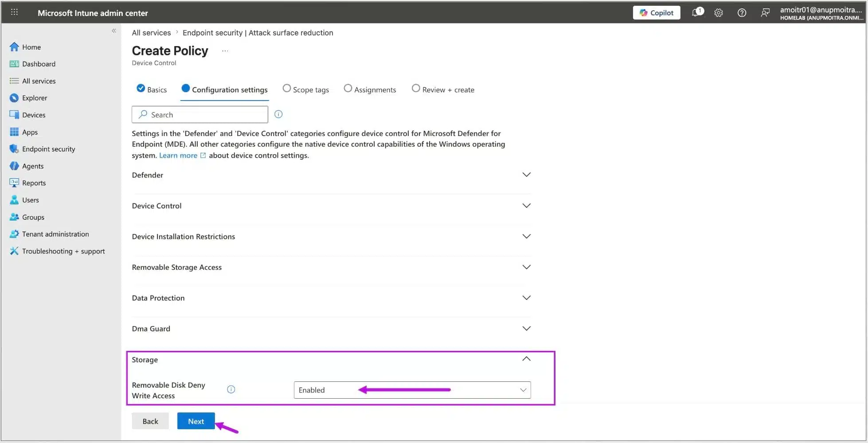The width and height of the screenshot is (868, 443).
Task: Open Copilot from the header
Action: [657, 13]
